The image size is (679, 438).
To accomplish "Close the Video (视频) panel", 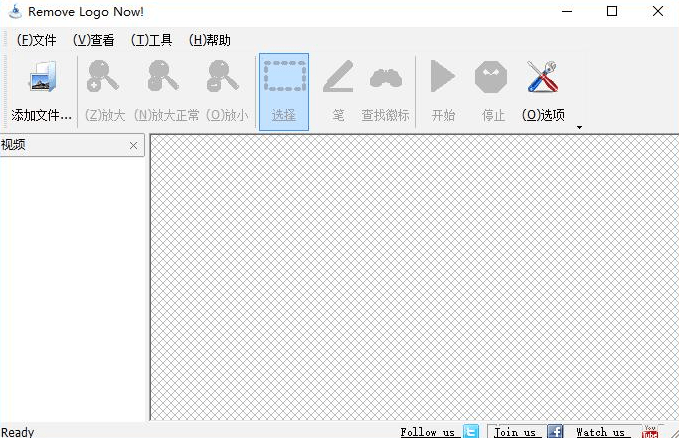I will [x=133, y=146].
